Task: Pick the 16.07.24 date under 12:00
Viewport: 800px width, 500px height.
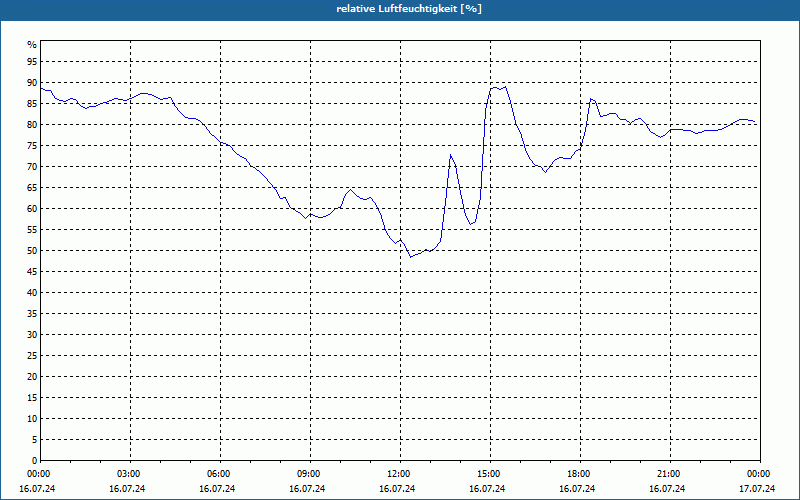Action: pyautogui.click(x=397, y=489)
